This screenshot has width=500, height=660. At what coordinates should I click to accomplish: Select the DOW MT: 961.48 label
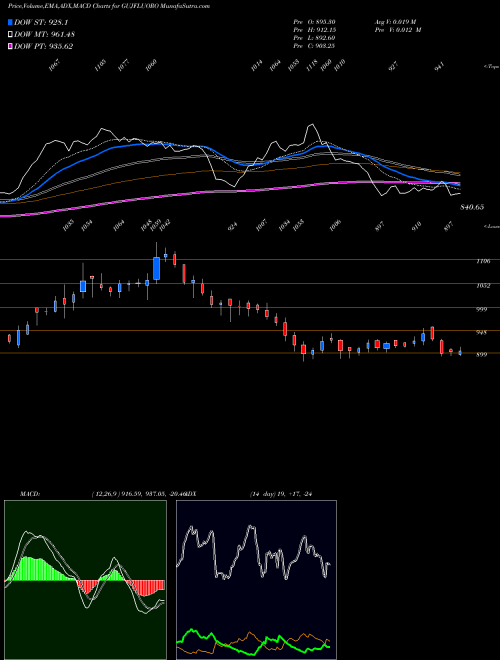[x=45, y=35]
